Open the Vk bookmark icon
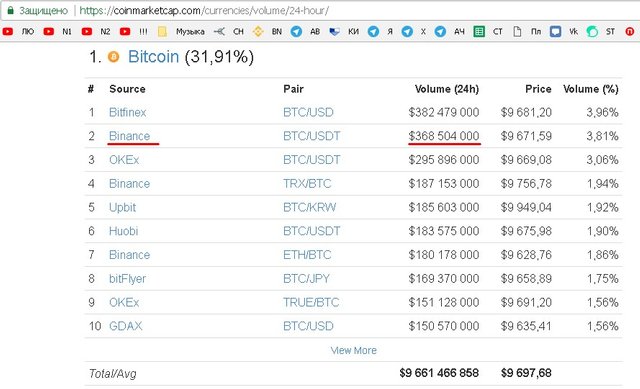 [x=556, y=31]
